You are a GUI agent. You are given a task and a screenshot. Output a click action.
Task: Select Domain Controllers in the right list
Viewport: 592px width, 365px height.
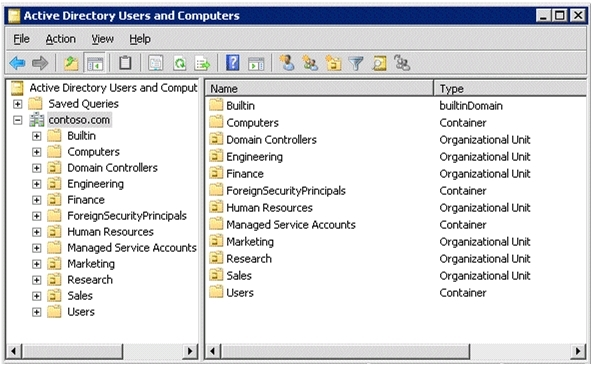pos(271,140)
